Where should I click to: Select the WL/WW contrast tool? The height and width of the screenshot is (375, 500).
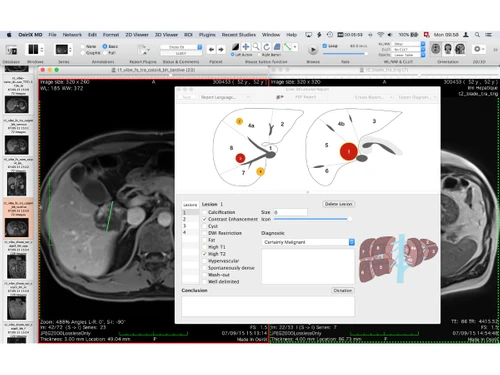[x=236, y=47]
